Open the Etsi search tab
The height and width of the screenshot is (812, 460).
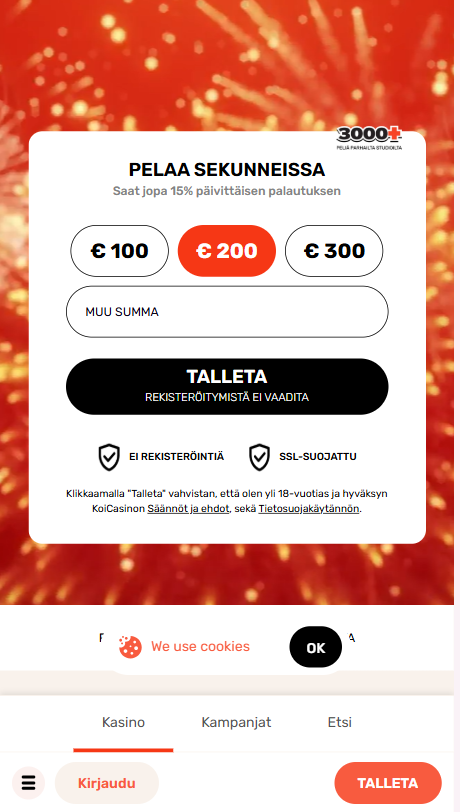point(340,722)
